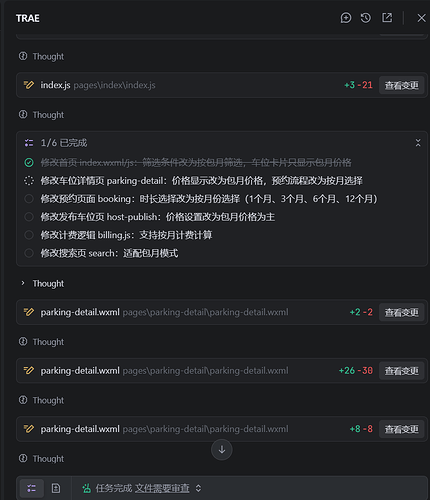The width and height of the screenshot is (430, 500).
Task: Click 查看变更 for +26 -30 parking-detail change
Action: click(401, 371)
